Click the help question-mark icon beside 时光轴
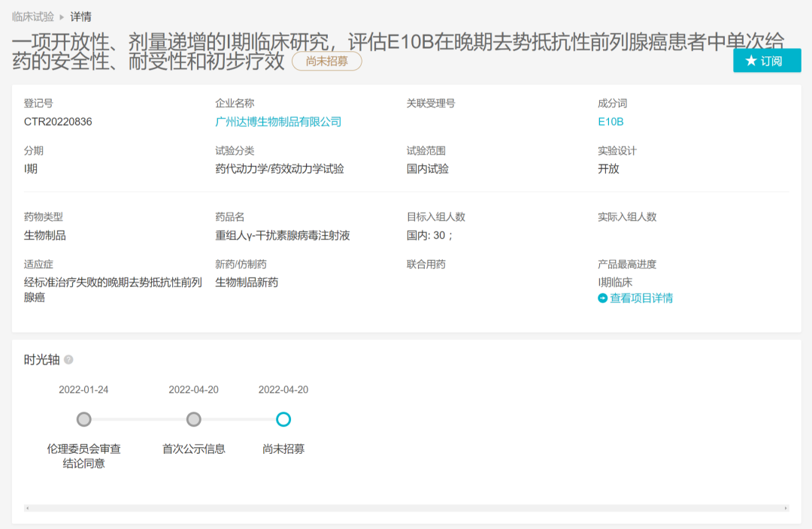Viewport: 812px width, 529px height. pos(68,360)
